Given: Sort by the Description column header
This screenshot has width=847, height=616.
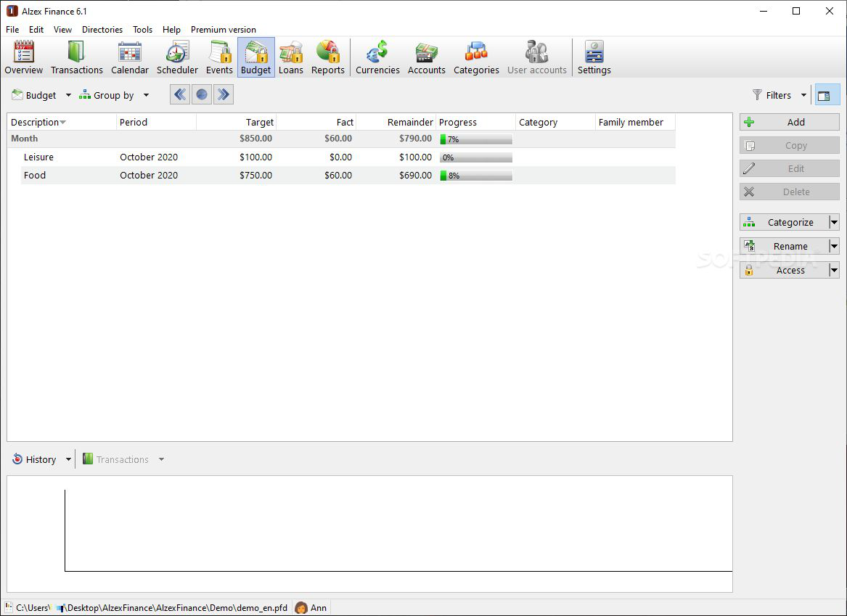Looking at the screenshot, I should (x=62, y=122).
